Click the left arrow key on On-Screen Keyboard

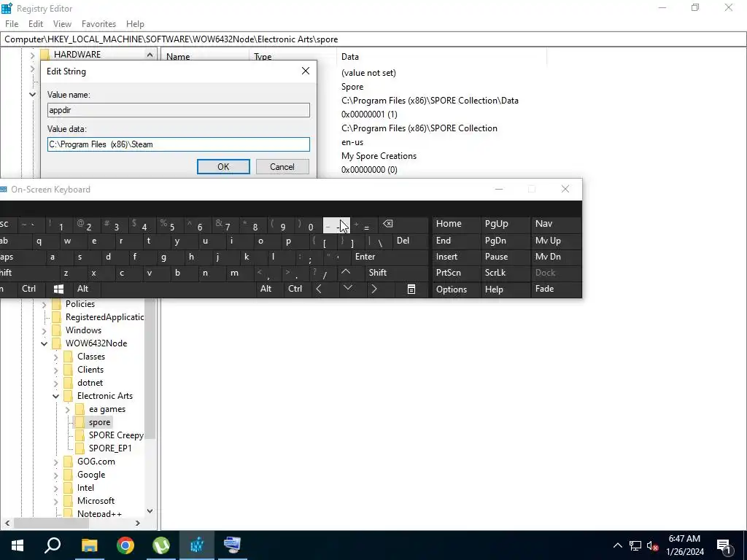320,289
